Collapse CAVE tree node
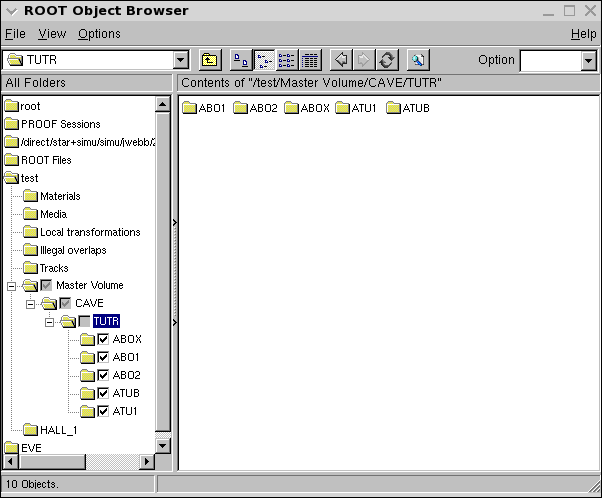602x498 pixels. tap(30, 304)
